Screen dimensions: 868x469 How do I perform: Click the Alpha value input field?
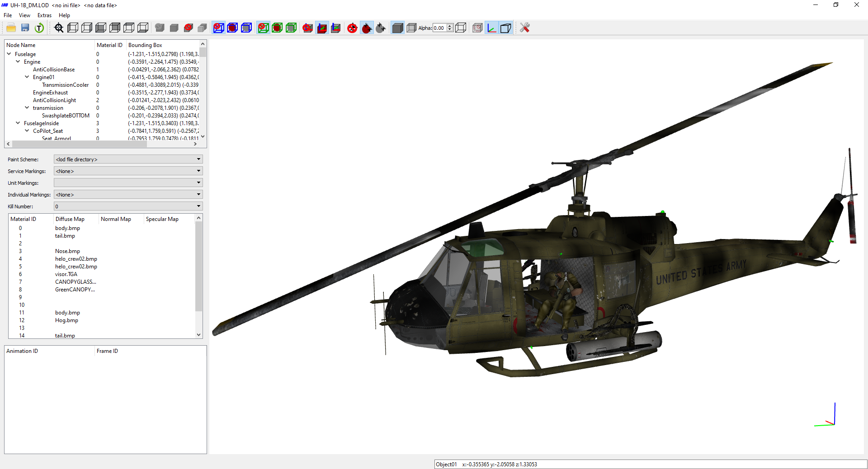[x=439, y=28]
